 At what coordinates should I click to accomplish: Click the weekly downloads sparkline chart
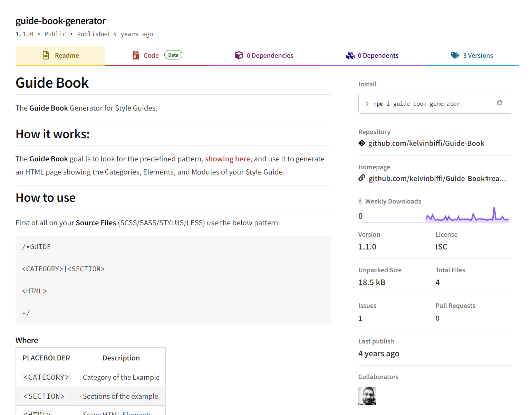[467, 215]
